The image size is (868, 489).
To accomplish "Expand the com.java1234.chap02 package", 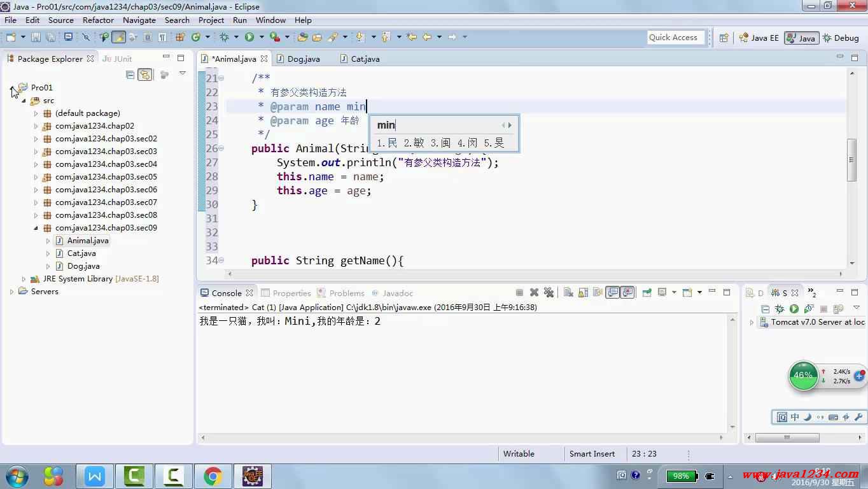I will (36, 126).
